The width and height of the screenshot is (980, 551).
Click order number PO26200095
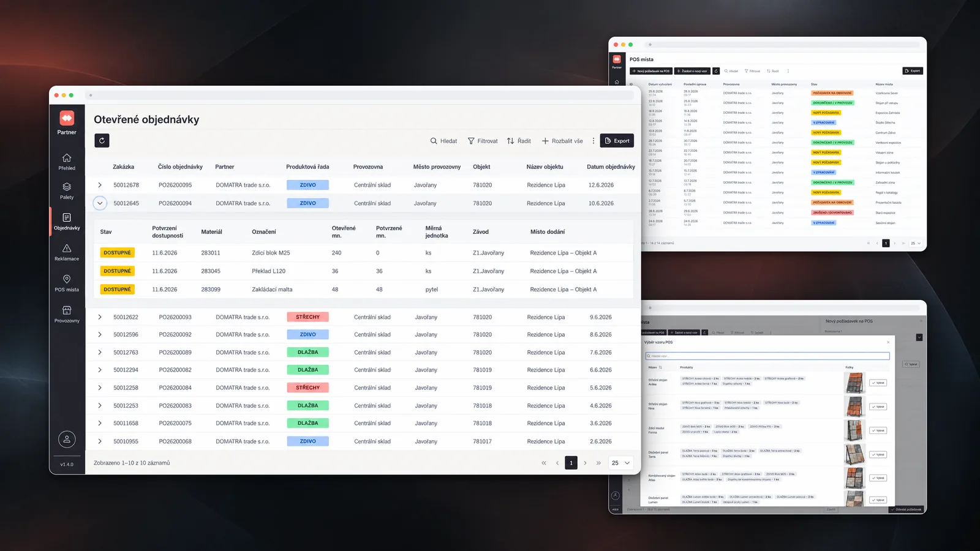tap(175, 185)
